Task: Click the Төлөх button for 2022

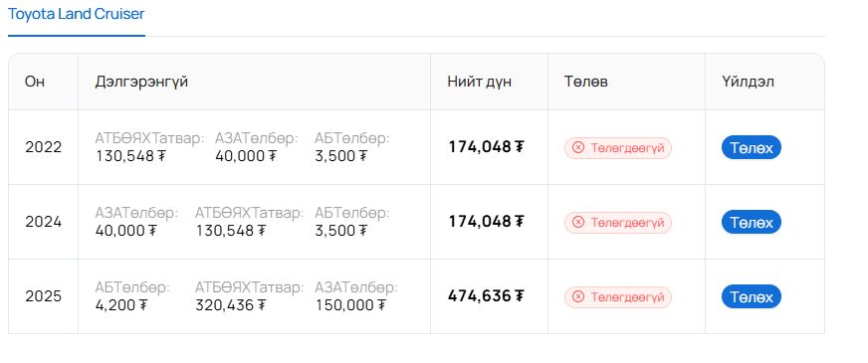Action: pos(752,148)
